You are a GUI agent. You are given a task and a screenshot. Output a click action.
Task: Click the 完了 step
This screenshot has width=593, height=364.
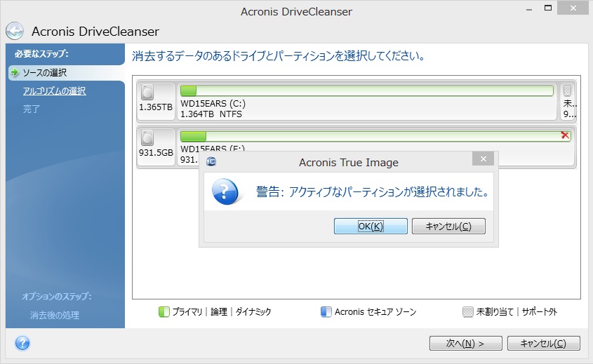(32, 109)
